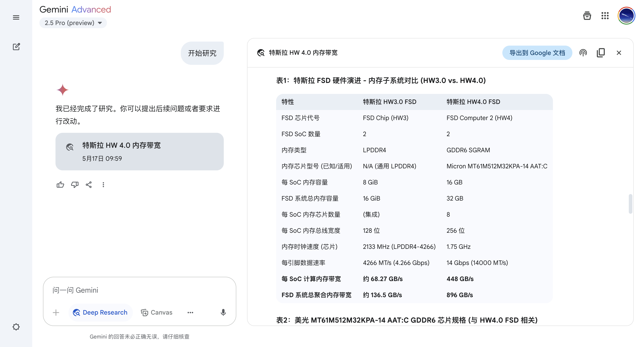This screenshot has height=347, width=644.
Task: Click the report panel header research icon
Action: (261, 53)
